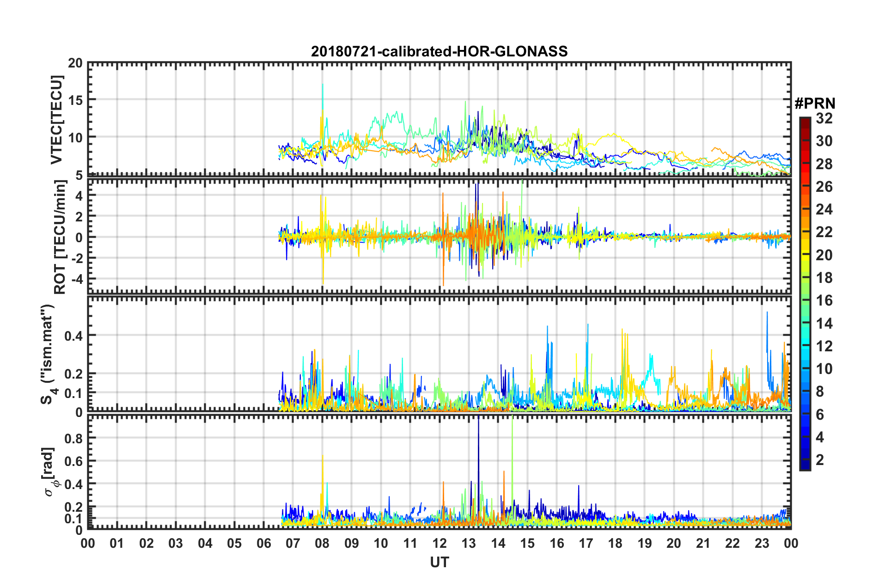
Task: Click the 06 hour tick label
Action: [263, 543]
